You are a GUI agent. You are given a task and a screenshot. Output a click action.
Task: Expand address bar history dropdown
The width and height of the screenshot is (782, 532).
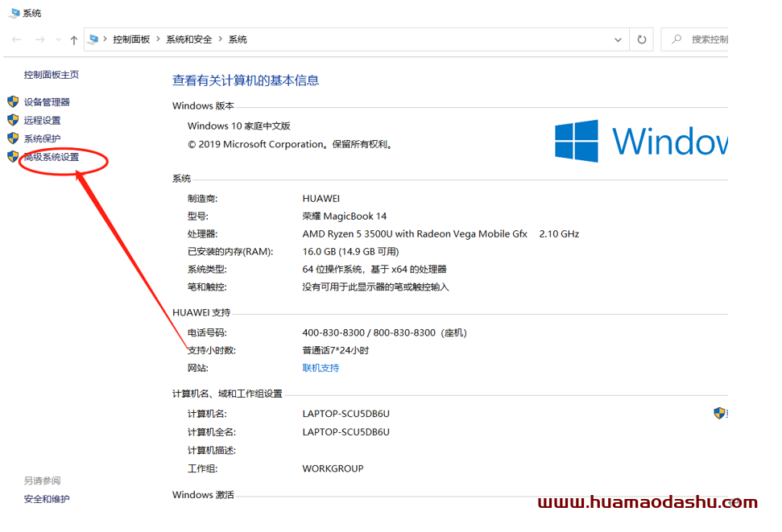point(618,40)
